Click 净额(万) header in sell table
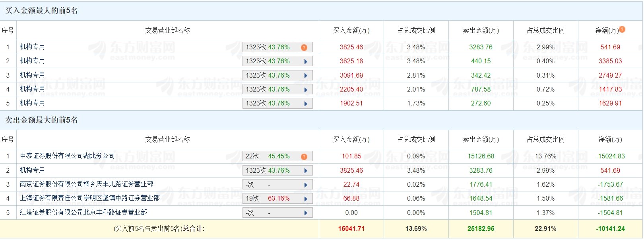644x240 pixels. 610,139
